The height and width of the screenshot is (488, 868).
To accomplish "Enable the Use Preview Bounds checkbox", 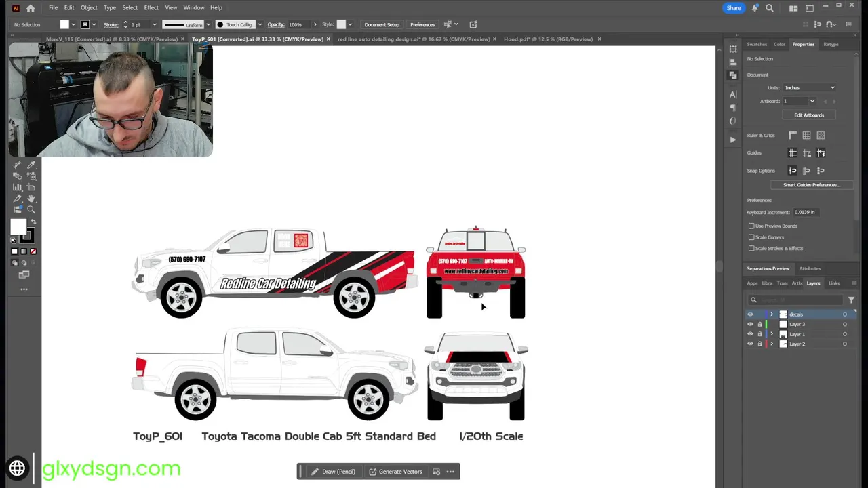I will [751, 226].
